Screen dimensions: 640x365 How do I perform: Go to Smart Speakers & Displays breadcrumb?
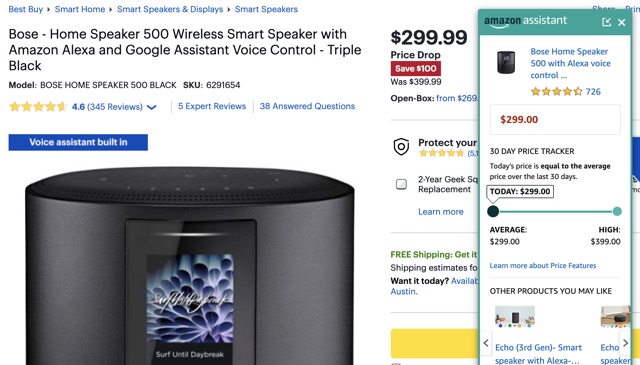pos(170,9)
